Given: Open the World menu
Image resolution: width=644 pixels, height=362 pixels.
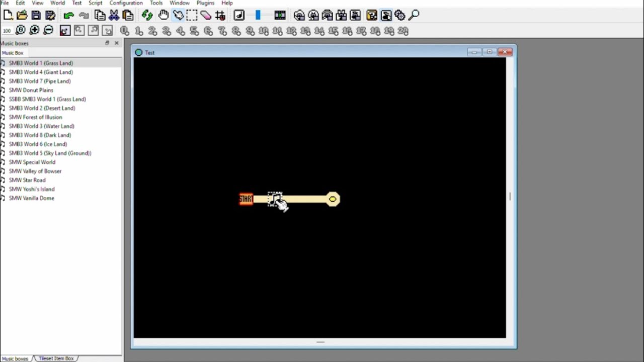Looking at the screenshot, I should tap(57, 3).
